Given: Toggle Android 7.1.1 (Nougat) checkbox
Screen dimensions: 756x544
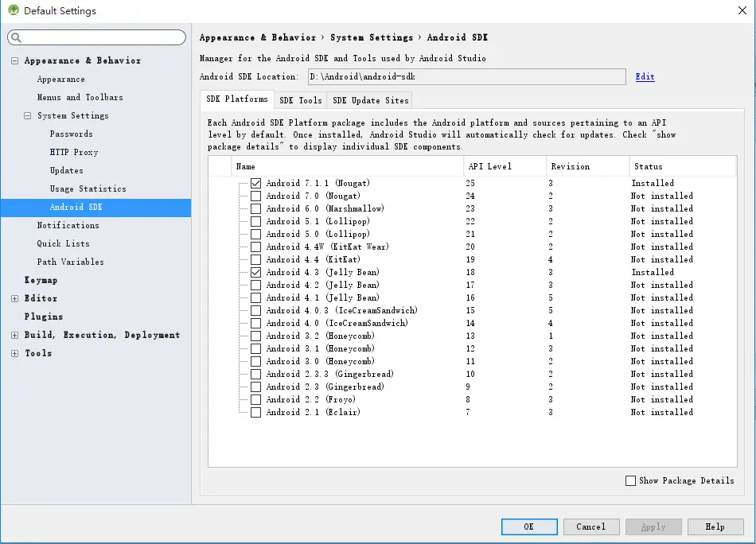Looking at the screenshot, I should click(x=256, y=183).
